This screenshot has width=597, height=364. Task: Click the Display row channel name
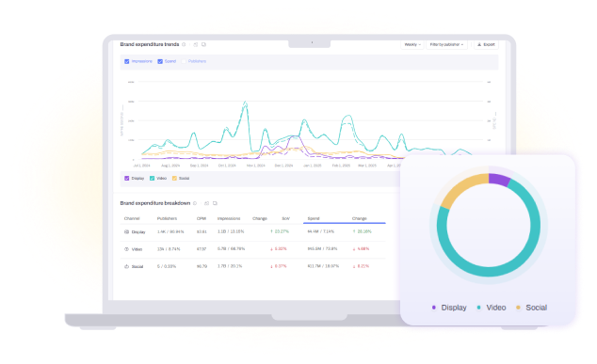point(138,232)
